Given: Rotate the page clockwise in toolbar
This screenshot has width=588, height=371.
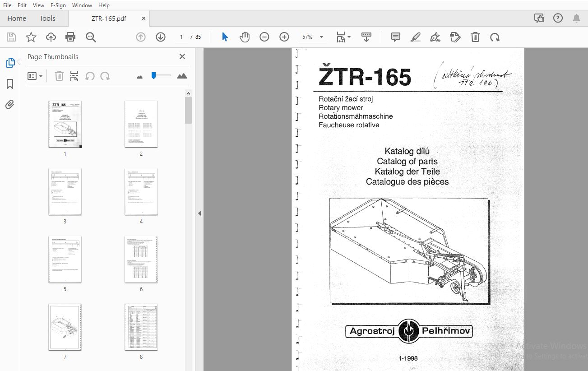Looking at the screenshot, I should [x=495, y=37].
